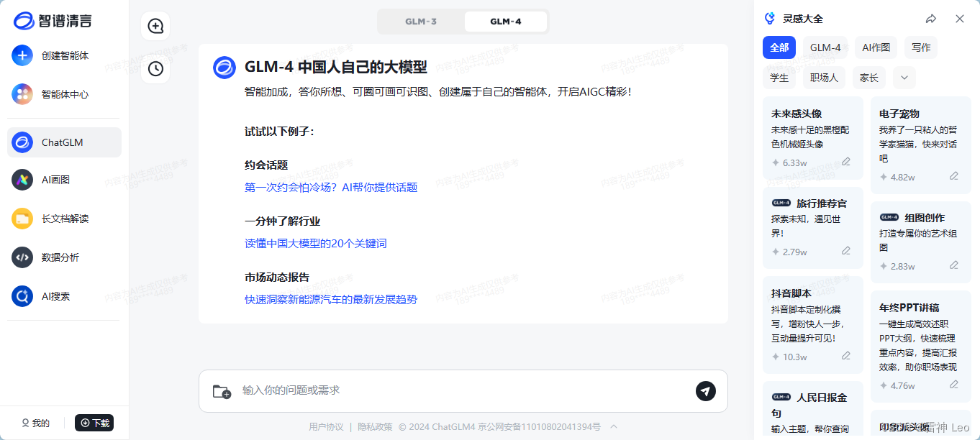The image size is (980, 440).
Task: Start a new chat with plus bubble icon
Action: coord(155,27)
